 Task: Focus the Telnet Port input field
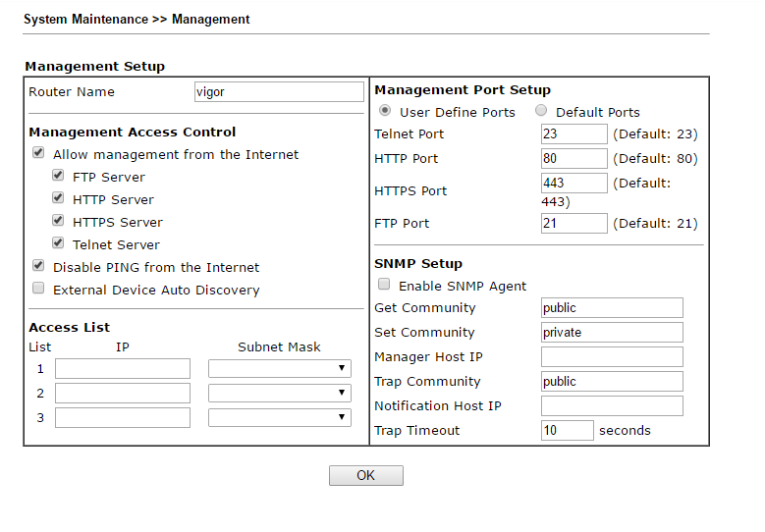click(x=574, y=133)
